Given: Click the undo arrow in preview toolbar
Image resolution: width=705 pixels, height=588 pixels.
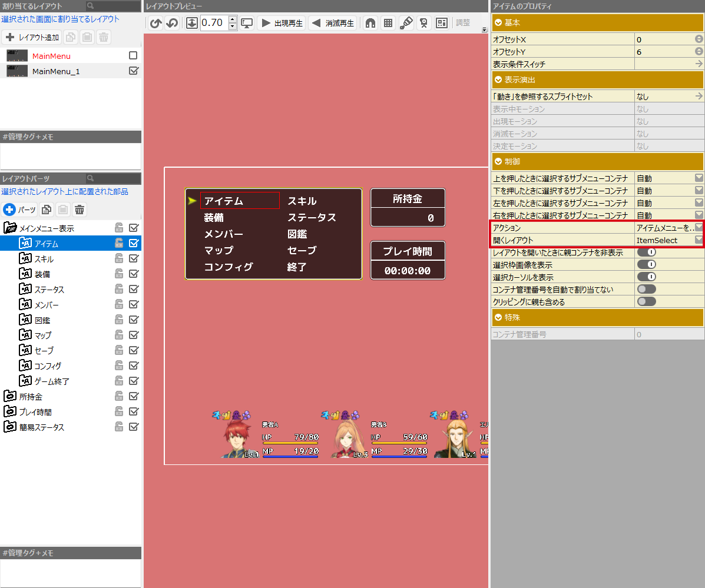Looking at the screenshot, I should [x=155, y=24].
